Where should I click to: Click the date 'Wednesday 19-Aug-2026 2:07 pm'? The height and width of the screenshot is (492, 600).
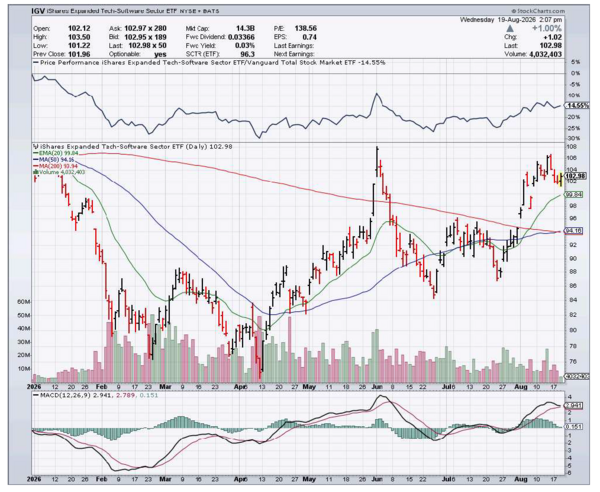pos(511,20)
